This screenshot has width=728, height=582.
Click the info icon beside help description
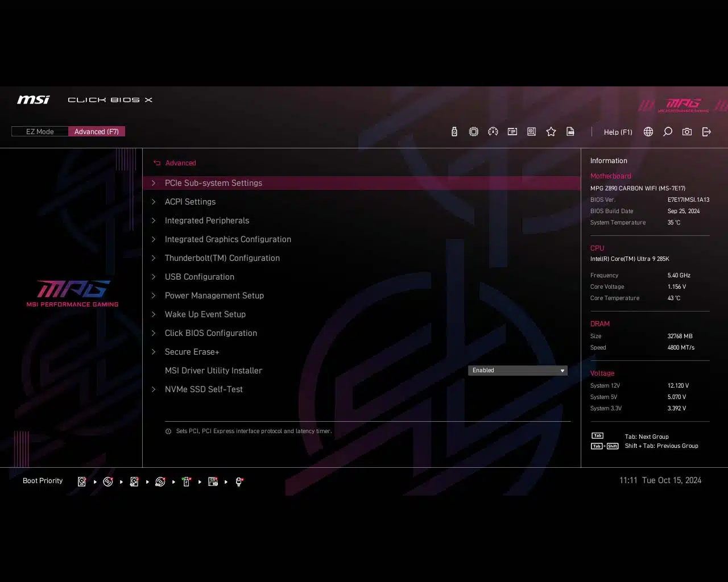[x=168, y=431]
